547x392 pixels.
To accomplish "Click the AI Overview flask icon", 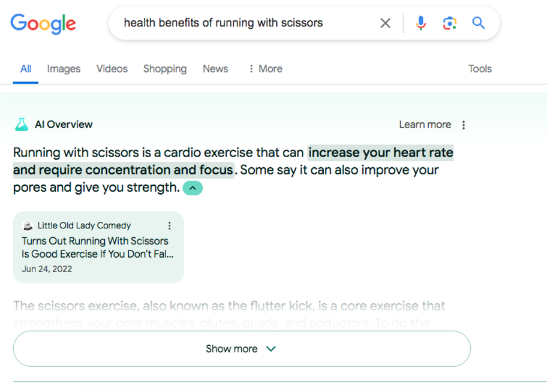I will [x=22, y=125].
